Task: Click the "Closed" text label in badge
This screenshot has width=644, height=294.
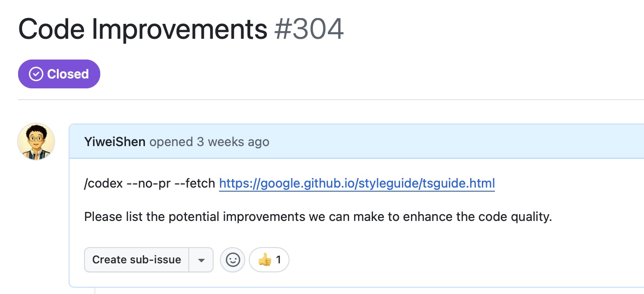Action: pyautogui.click(x=68, y=74)
